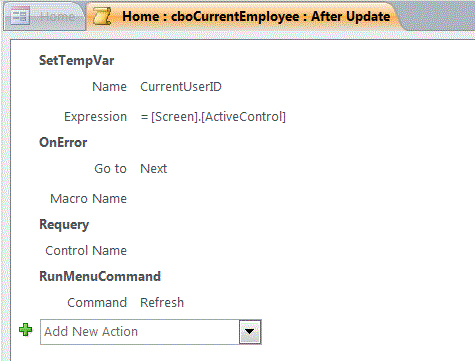This screenshot has height=361, width=475.
Task: Edit the CurrentUserID name value
Action: [181, 87]
